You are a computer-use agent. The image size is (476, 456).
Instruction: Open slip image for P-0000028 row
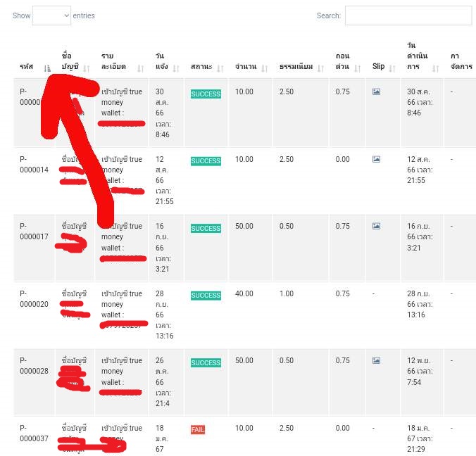click(x=376, y=360)
